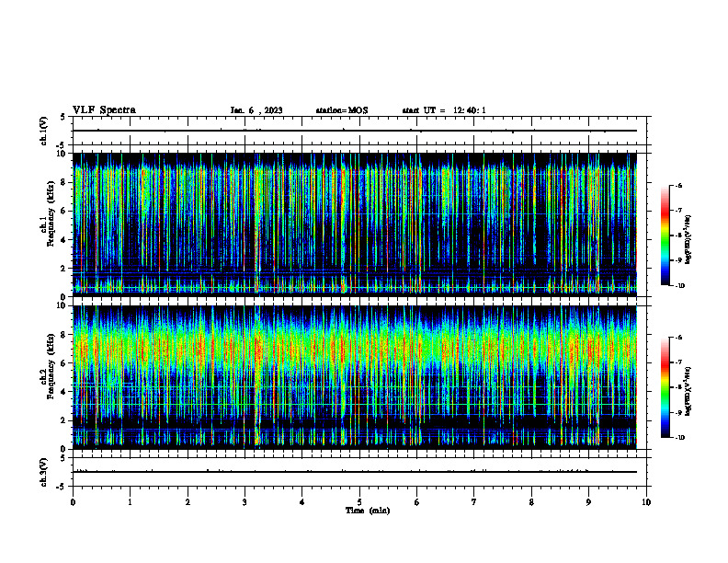
Task: Click the ch.1 spectrogram color scale bar
Action: (665, 236)
